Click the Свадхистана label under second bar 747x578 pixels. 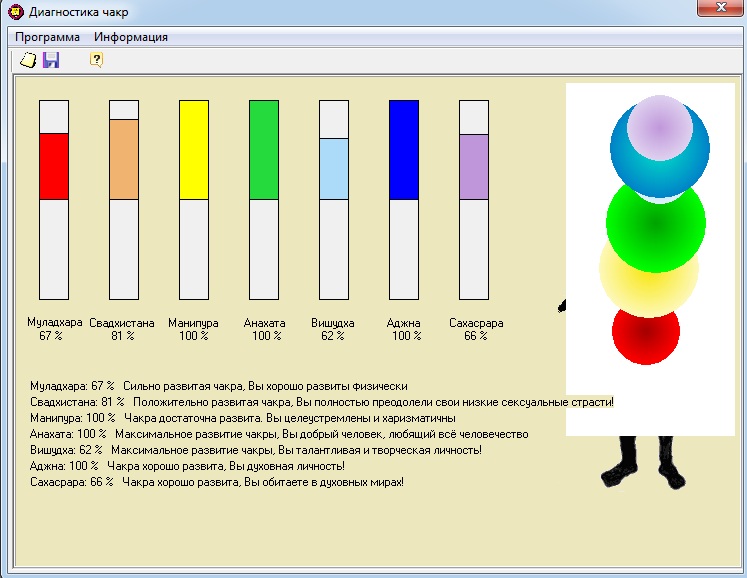[x=122, y=323]
